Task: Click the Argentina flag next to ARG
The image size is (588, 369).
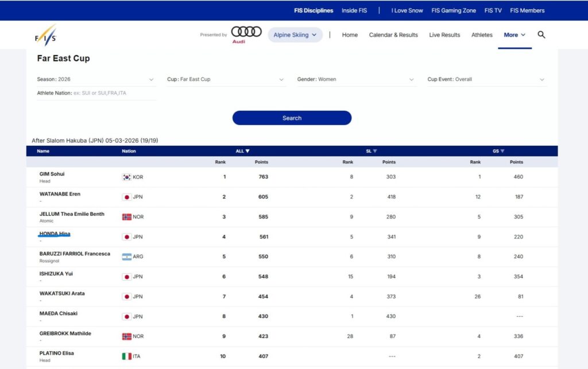Action: click(x=126, y=257)
